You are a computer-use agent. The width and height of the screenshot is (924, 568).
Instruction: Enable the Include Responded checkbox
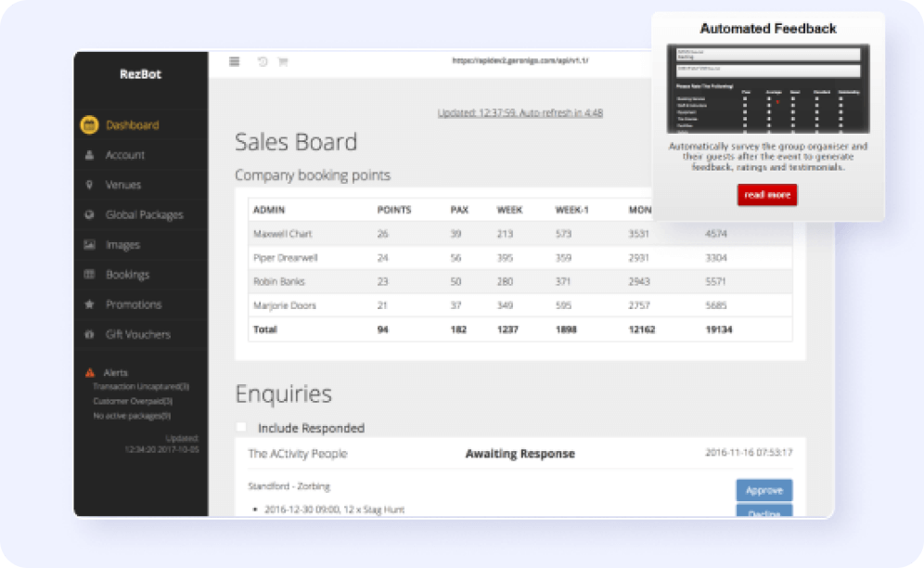click(242, 428)
